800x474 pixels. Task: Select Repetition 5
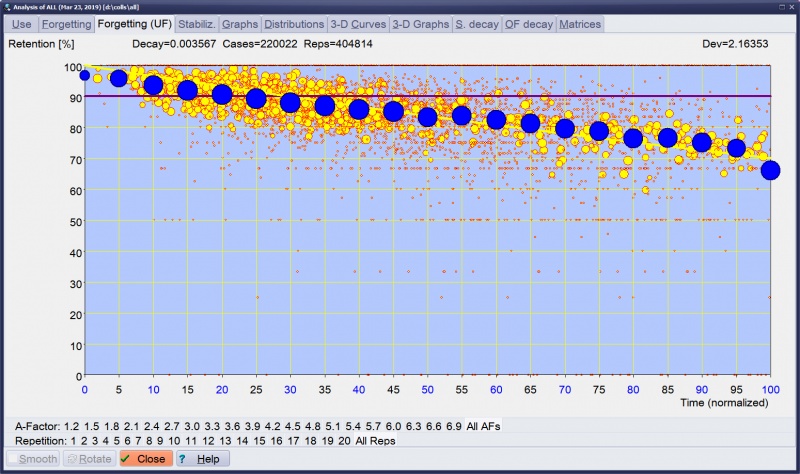point(116,441)
